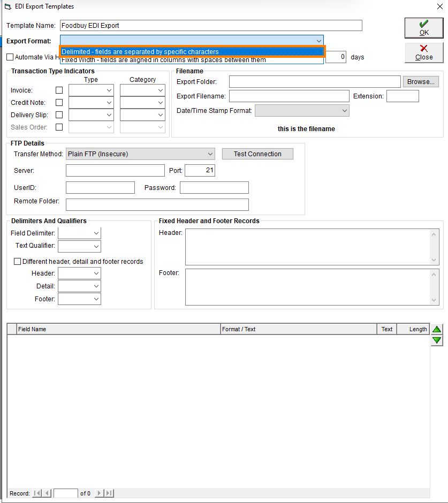Go to previous record navigation icon
The width and height of the screenshot is (448, 503).
(47, 493)
